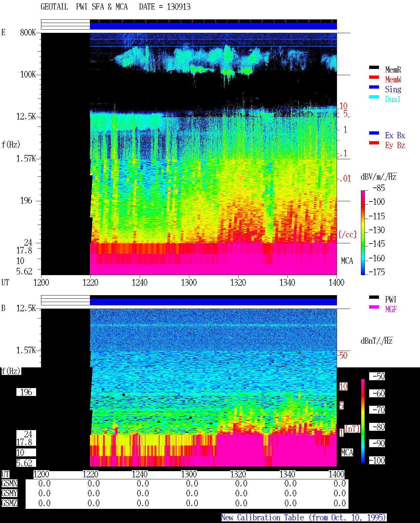This screenshot has width=420, height=523.
Task: Click the 100K frequency axis label
Action: [28, 74]
